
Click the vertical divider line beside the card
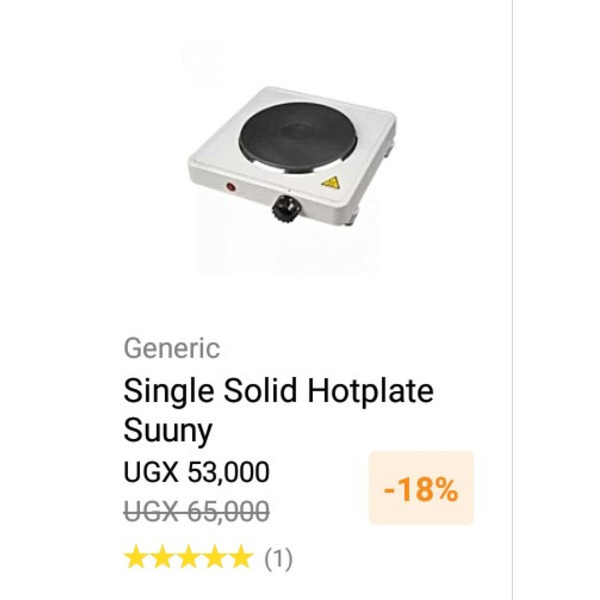click(x=512, y=300)
